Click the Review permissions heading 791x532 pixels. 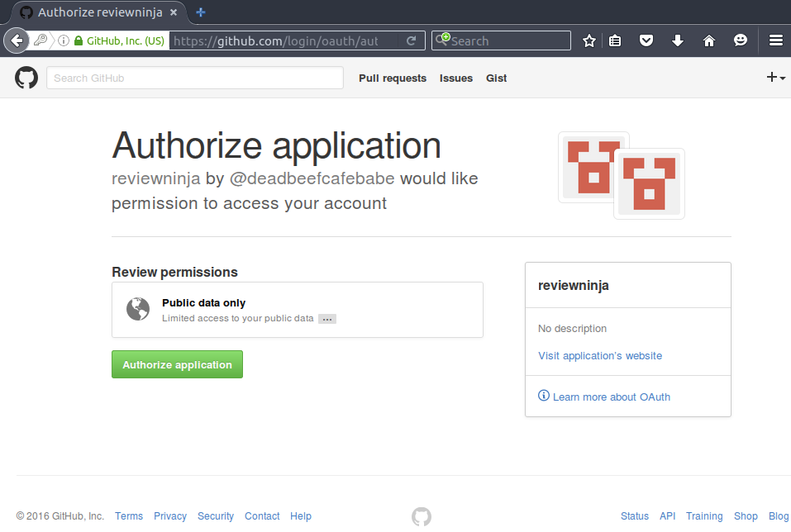[x=174, y=272]
